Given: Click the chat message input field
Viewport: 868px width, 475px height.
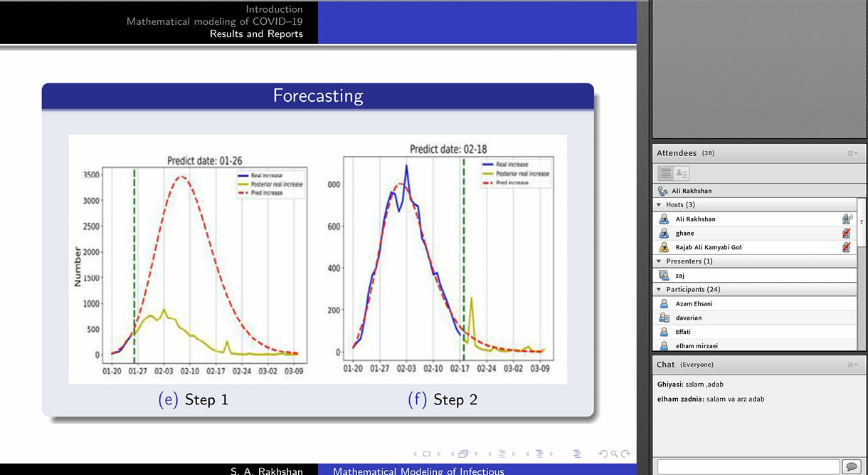Looking at the screenshot, I should (748, 466).
